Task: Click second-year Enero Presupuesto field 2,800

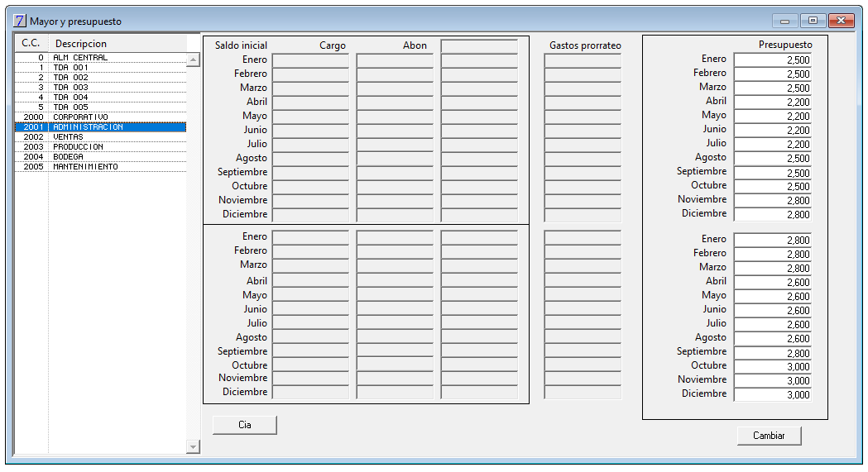Action: 772,240
